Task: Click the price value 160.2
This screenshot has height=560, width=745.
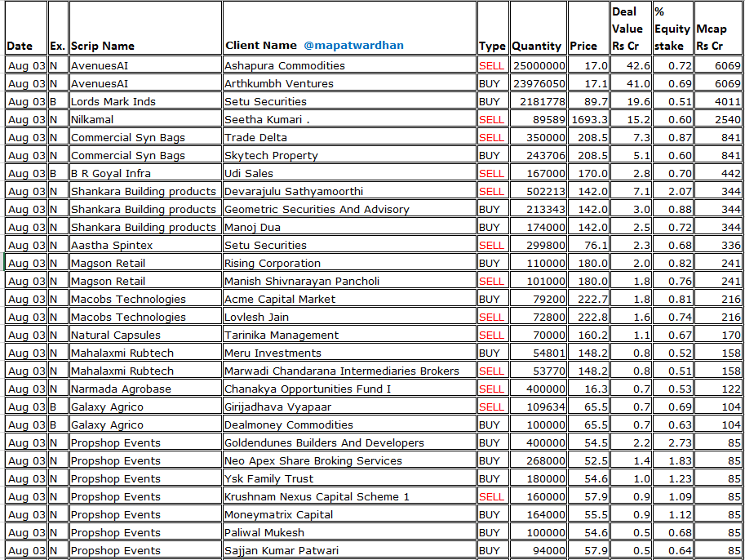Action: pos(593,336)
